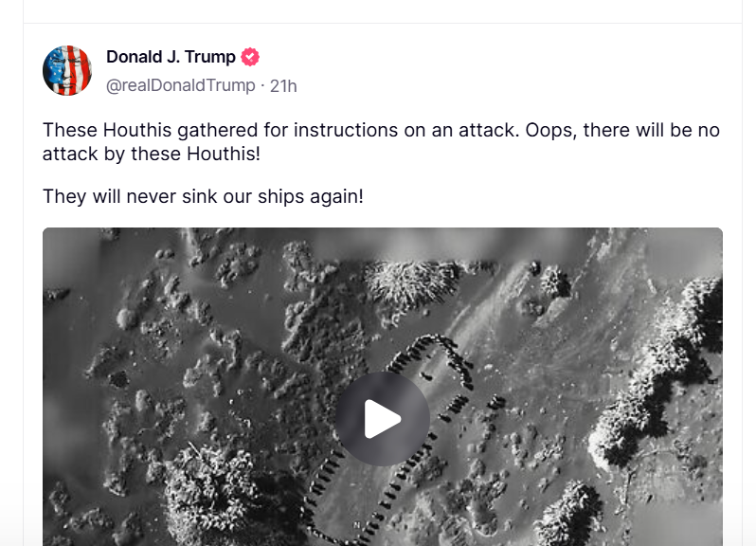Image resolution: width=756 pixels, height=546 pixels.
Task: Open Donald J. Trump's profile avatar
Action: point(67,70)
